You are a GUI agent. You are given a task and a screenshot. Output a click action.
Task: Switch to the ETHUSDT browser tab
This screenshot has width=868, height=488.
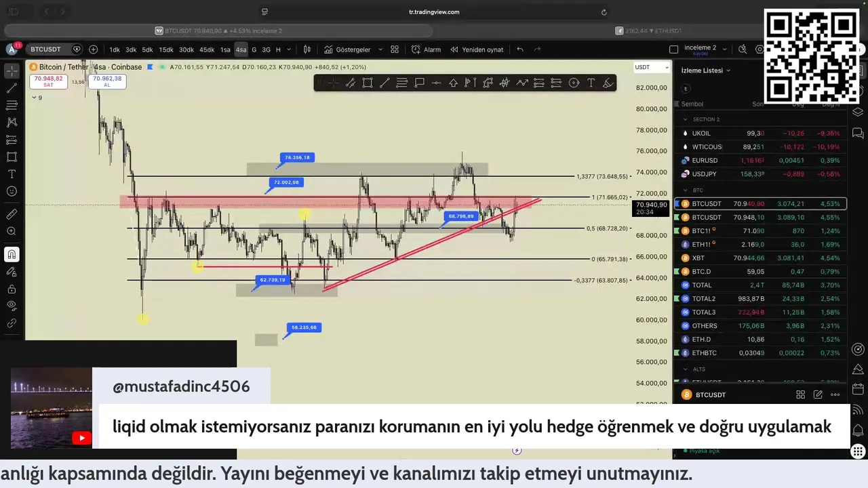coord(648,30)
